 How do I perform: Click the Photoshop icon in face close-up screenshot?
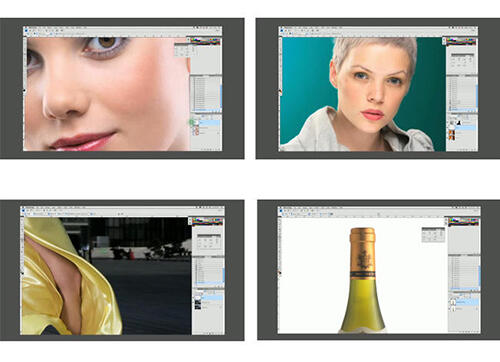26,30
